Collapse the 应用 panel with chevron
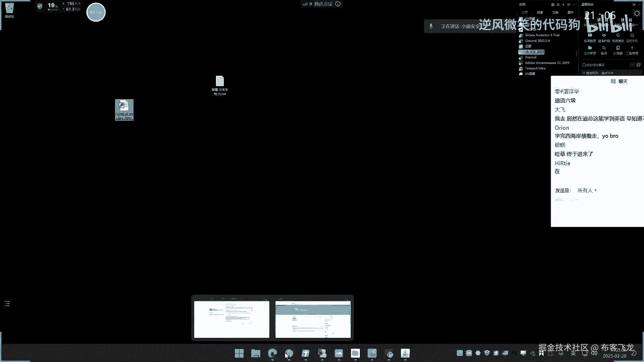The height and width of the screenshot is (362, 644). [x=574, y=5]
